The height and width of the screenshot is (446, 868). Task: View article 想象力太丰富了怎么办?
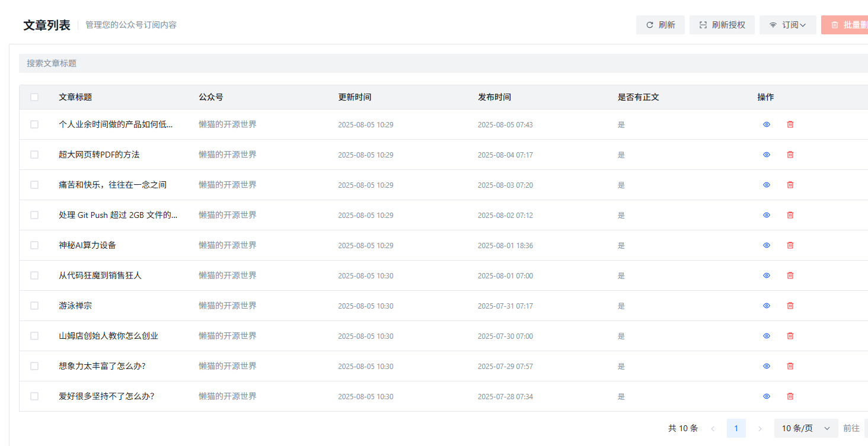767,366
